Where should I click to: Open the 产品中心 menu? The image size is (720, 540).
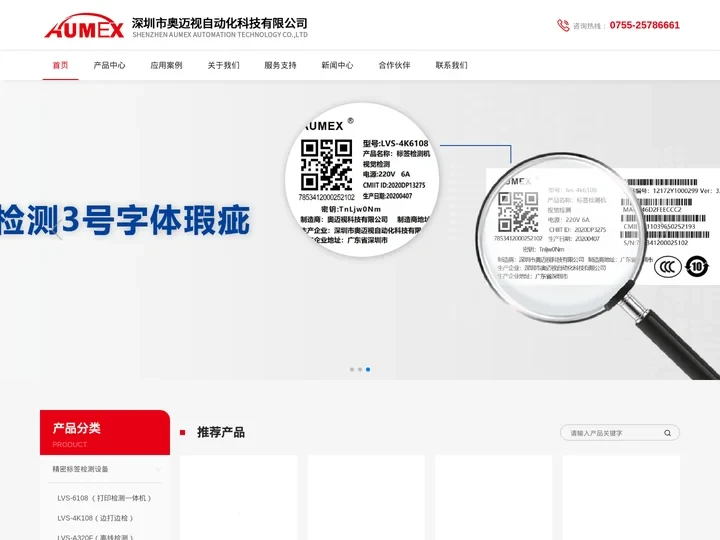[x=109, y=65]
